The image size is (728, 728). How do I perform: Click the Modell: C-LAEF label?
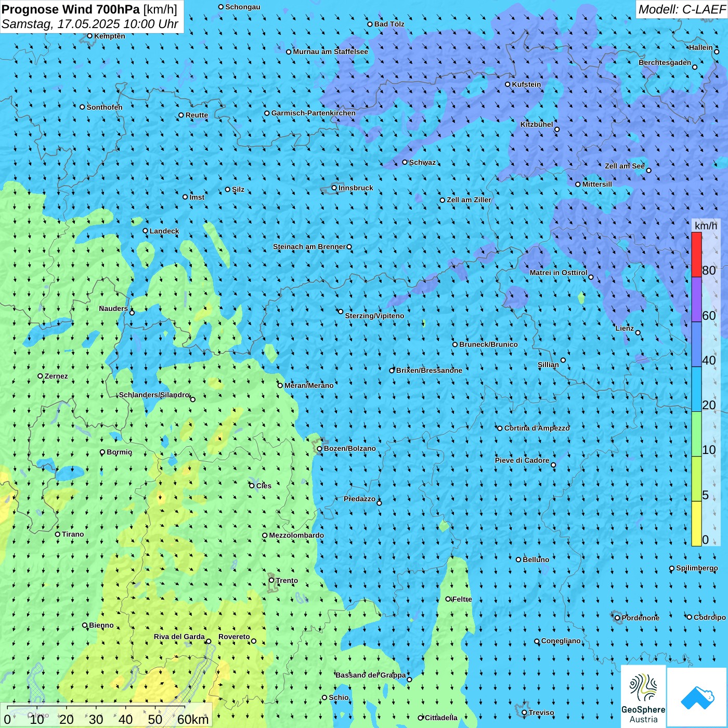click(x=682, y=9)
